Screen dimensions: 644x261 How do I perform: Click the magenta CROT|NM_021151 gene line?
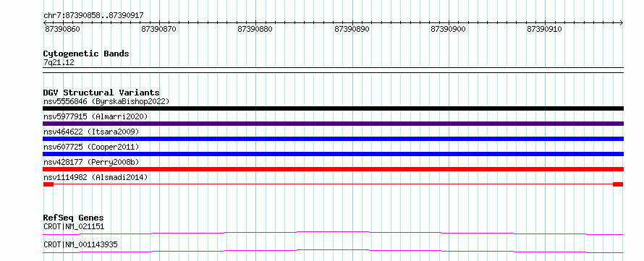(333, 233)
